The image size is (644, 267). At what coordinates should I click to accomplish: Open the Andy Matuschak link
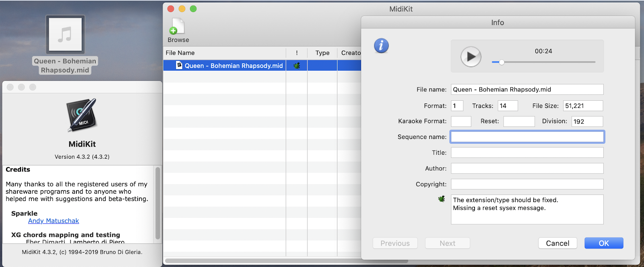coord(54,221)
